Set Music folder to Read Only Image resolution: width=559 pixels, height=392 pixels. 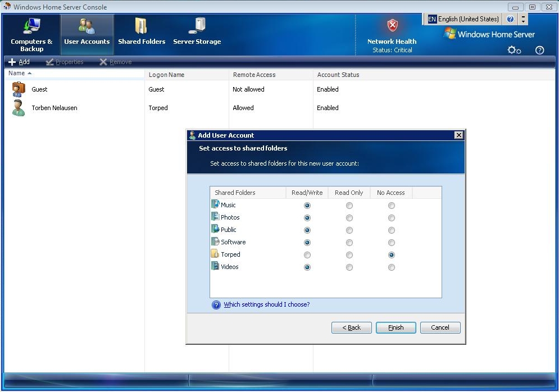point(349,206)
